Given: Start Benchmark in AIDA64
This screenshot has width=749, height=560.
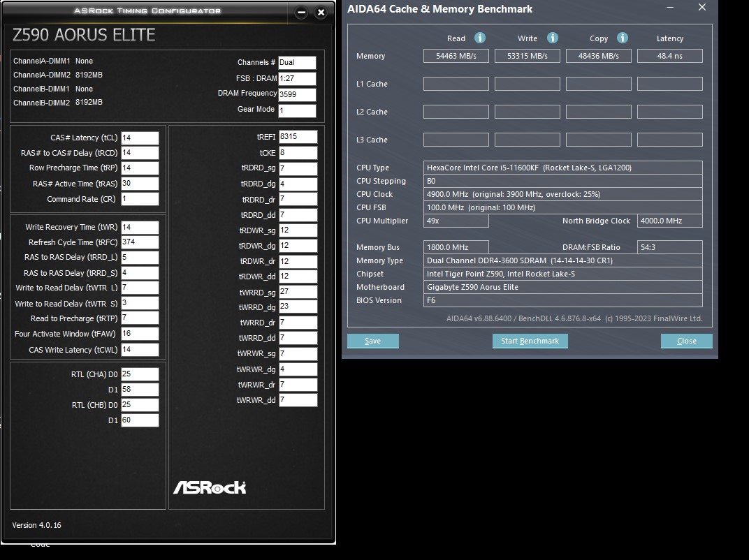Looking at the screenshot, I should [x=530, y=341].
